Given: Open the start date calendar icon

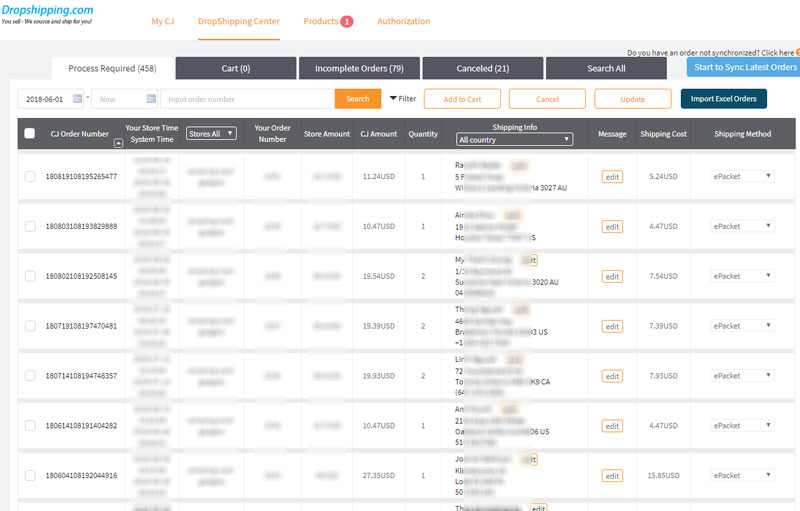Looking at the screenshot, I should coord(77,99).
